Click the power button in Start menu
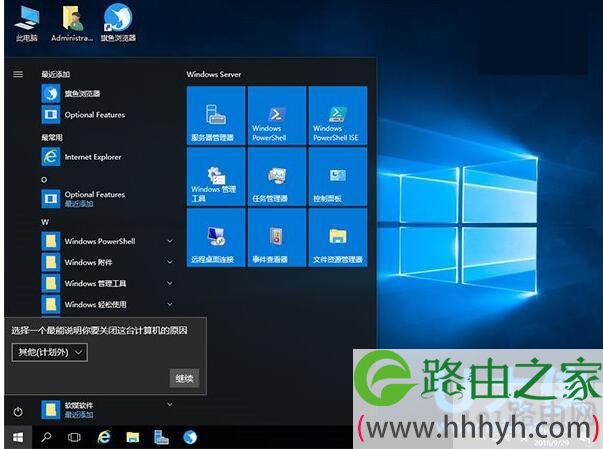Viewport: 603px width, 449px height. [18, 412]
